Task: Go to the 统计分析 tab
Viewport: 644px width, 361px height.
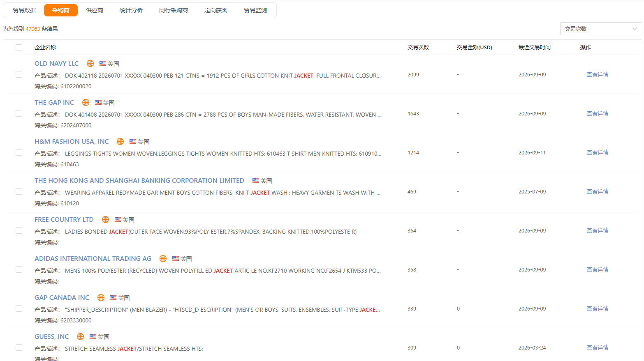Action: [x=131, y=10]
